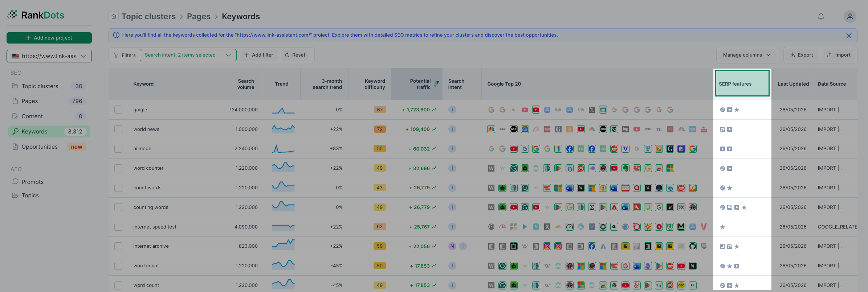The width and height of the screenshot is (868, 292).
Task: Open Content section in the sidebar
Action: coord(49,116)
